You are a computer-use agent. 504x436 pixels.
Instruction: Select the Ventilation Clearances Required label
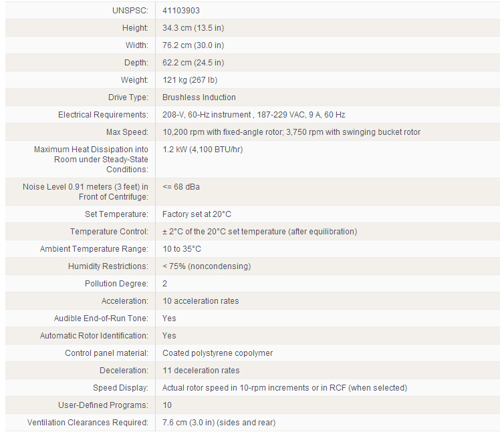tap(88, 423)
